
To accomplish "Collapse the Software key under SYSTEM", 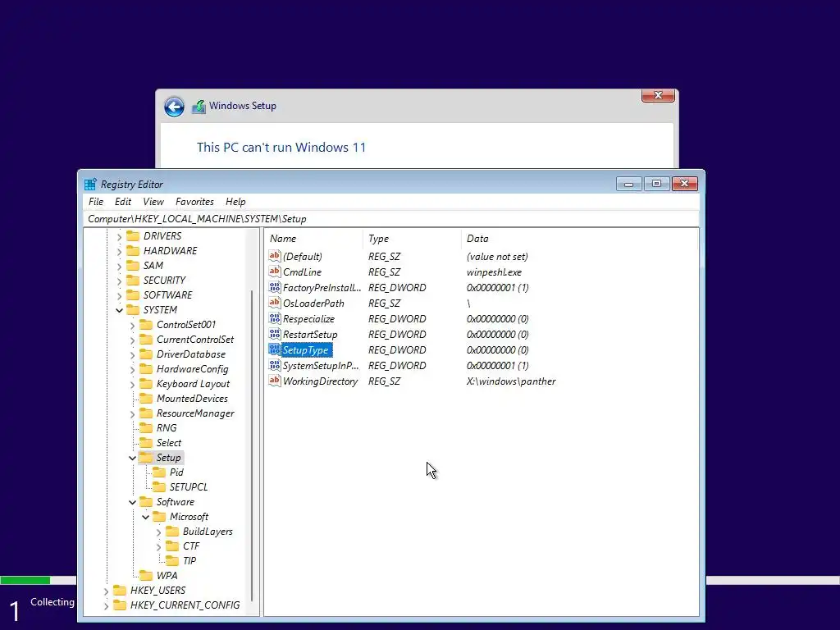I will [132, 503].
